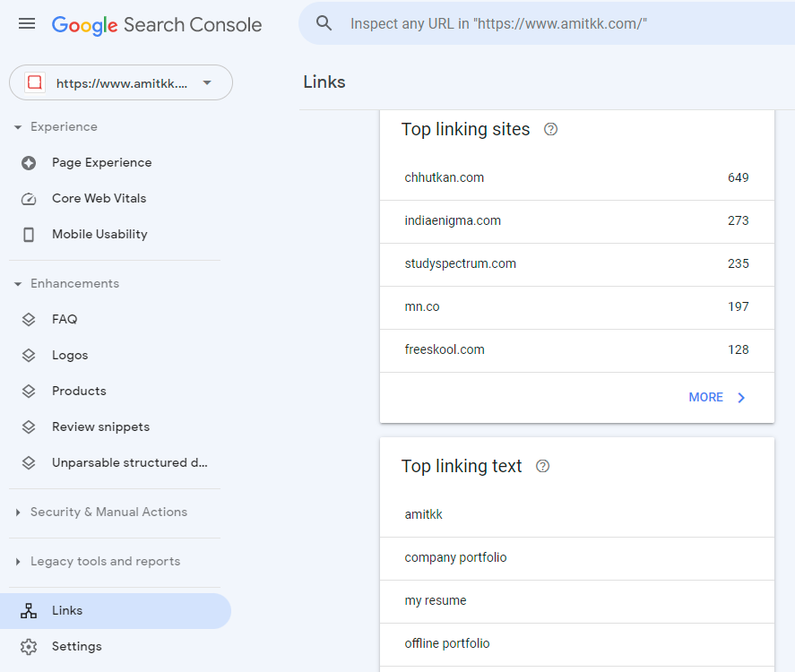
Task: Click the 'offline portfolio' linking text row
Action: coord(577,644)
